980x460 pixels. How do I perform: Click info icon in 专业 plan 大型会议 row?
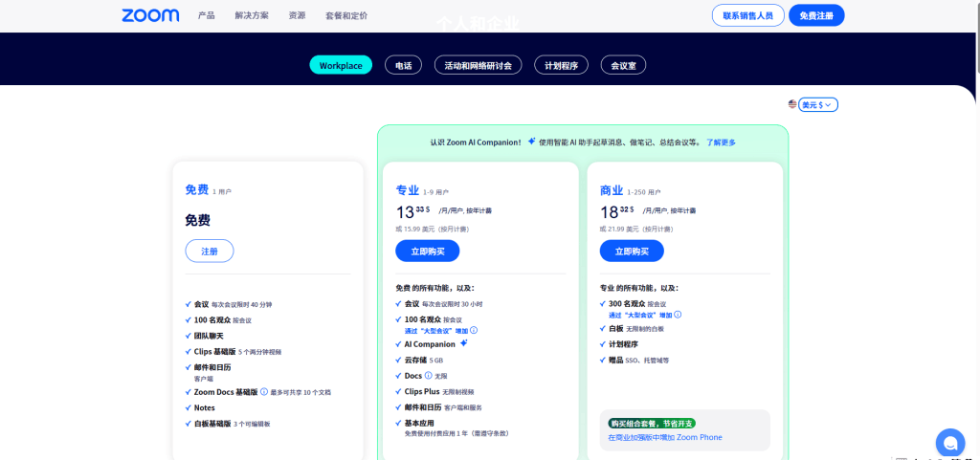click(x=474, y=330)
